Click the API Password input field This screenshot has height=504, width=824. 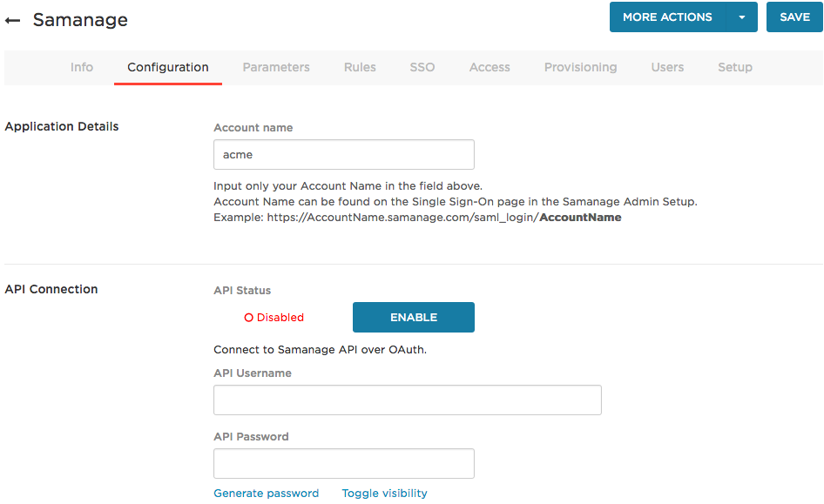[x=343, y=463]
